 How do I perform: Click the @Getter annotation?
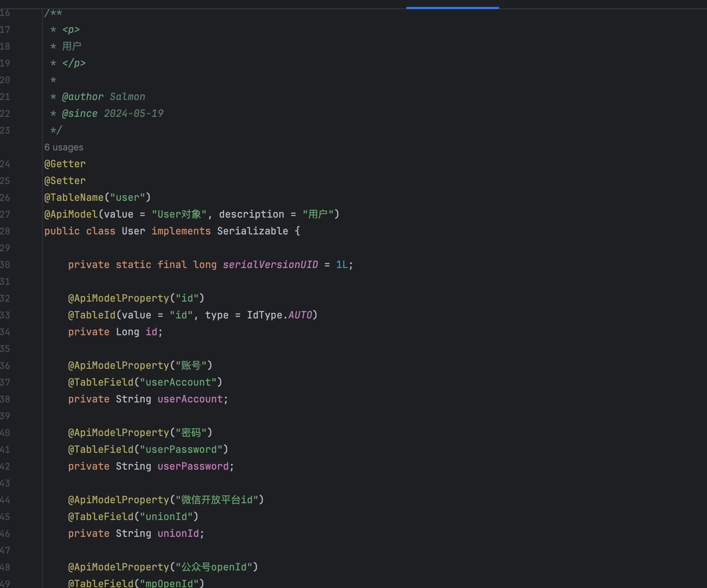[x=65, y=164]
